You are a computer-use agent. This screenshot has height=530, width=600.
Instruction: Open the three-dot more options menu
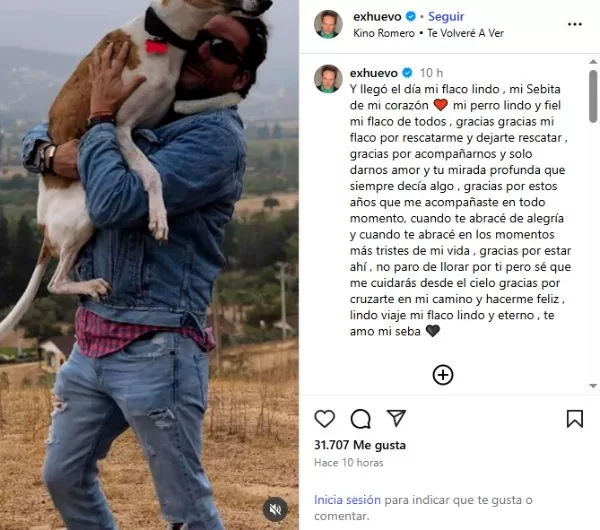coord(575,24)
